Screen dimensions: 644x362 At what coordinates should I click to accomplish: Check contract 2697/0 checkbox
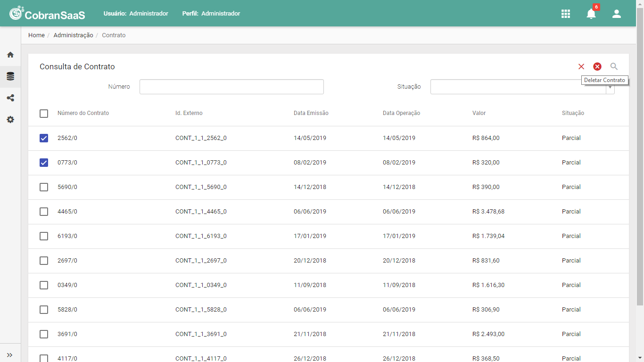click(x=44, y=261)
